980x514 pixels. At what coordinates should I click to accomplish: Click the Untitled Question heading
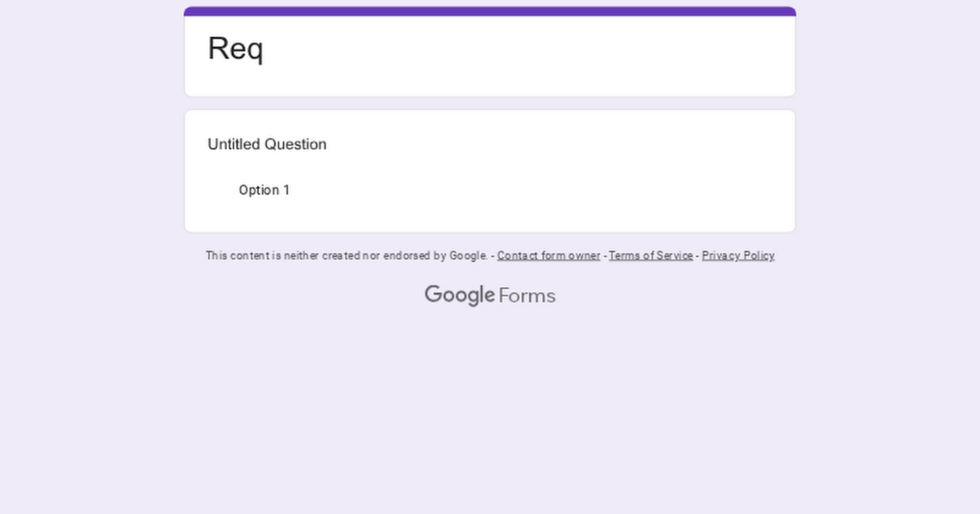tap(267, 144)
